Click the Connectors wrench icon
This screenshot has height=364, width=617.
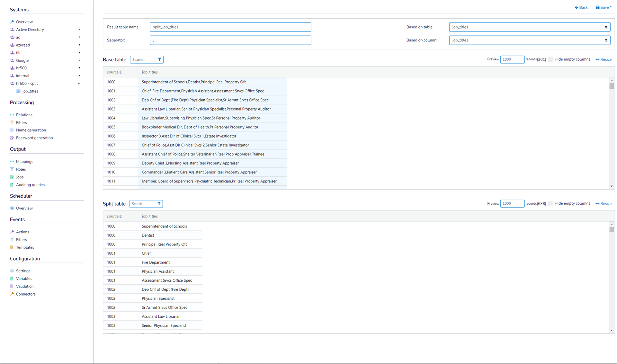point(12,294)
